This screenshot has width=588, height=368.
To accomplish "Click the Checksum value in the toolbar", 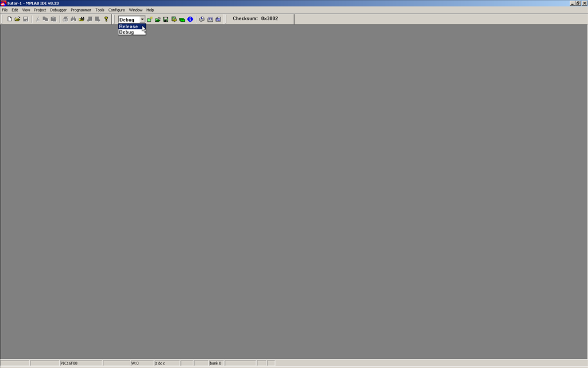I will click(x=269, y=19).
